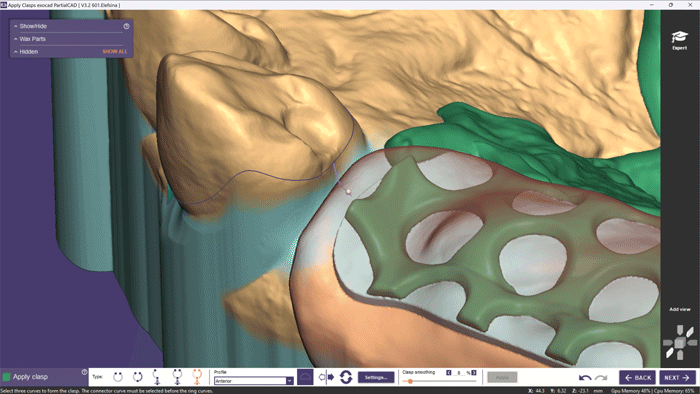Image resolution: width=700 pixels, height=394 pixels.
Task: Expand the Hidden section
Action: point(29,52)
